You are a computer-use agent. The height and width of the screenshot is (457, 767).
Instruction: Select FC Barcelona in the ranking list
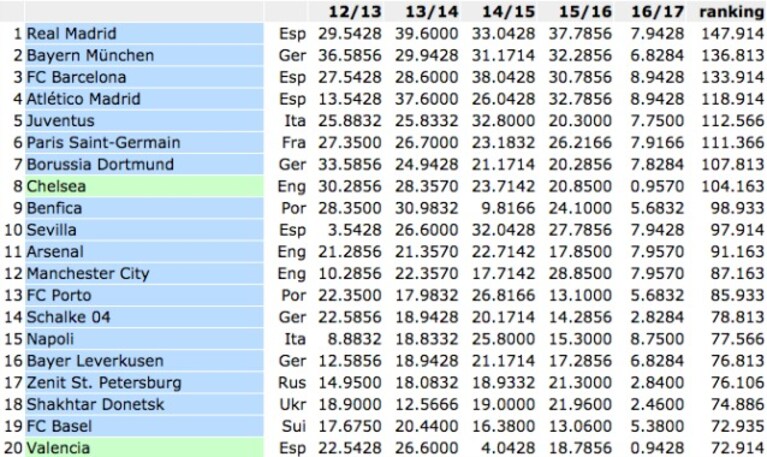point(76,77)
